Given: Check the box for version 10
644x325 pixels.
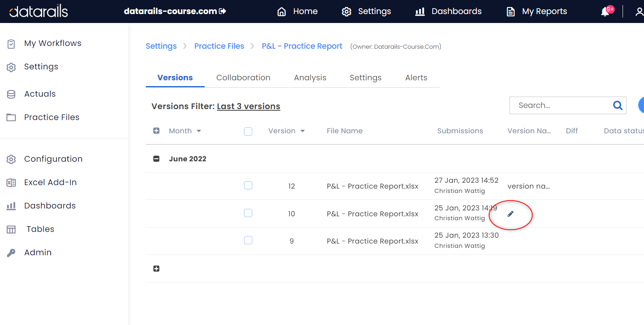Looking at the screenshot, I should coord(248,213).
